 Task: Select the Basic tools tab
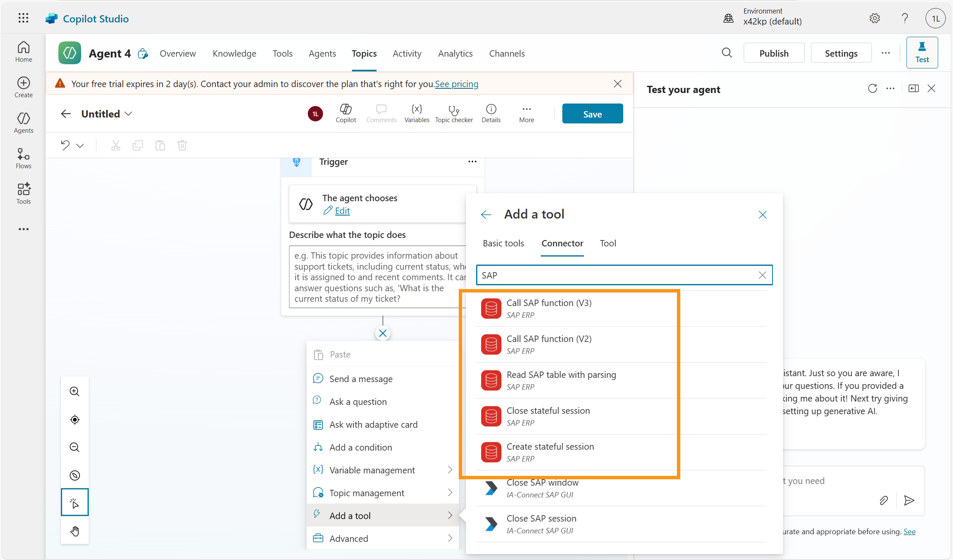(x=504, y=243)
